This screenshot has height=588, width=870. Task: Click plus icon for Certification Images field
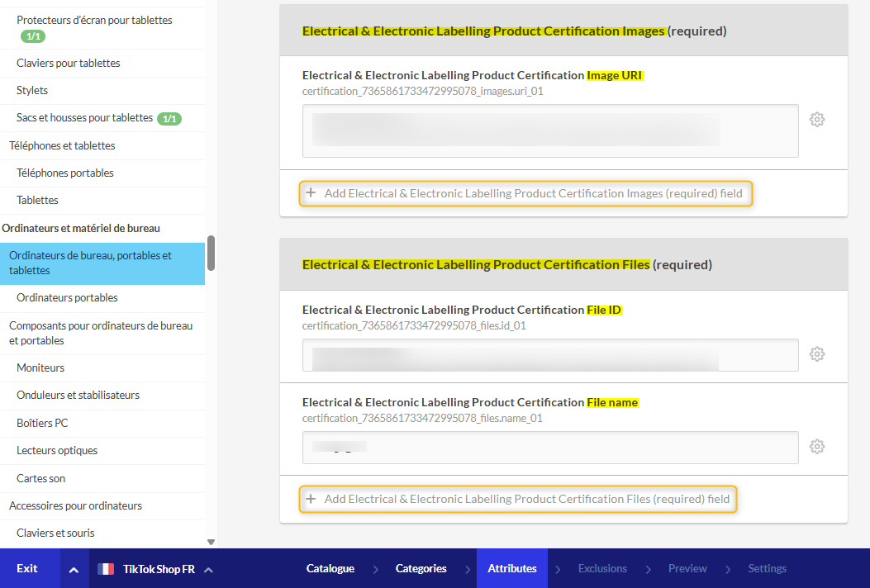[x=311, y=193]
